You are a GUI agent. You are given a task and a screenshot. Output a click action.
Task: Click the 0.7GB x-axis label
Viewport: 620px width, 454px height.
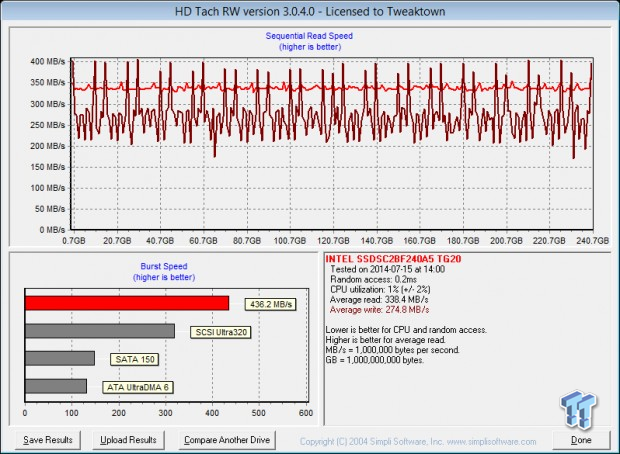click(x=74, y=240)
